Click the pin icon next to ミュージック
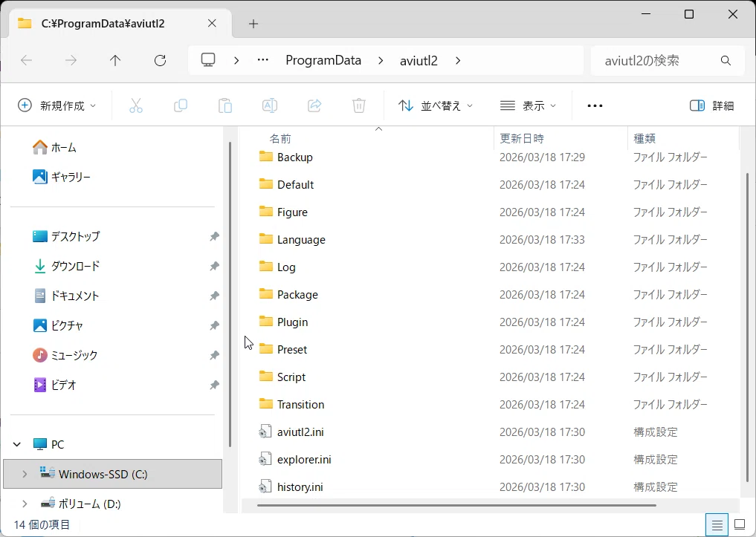Image resolution: width=756 pixels, height=537 pixels. pyautogui.click(x=215, y=356)
